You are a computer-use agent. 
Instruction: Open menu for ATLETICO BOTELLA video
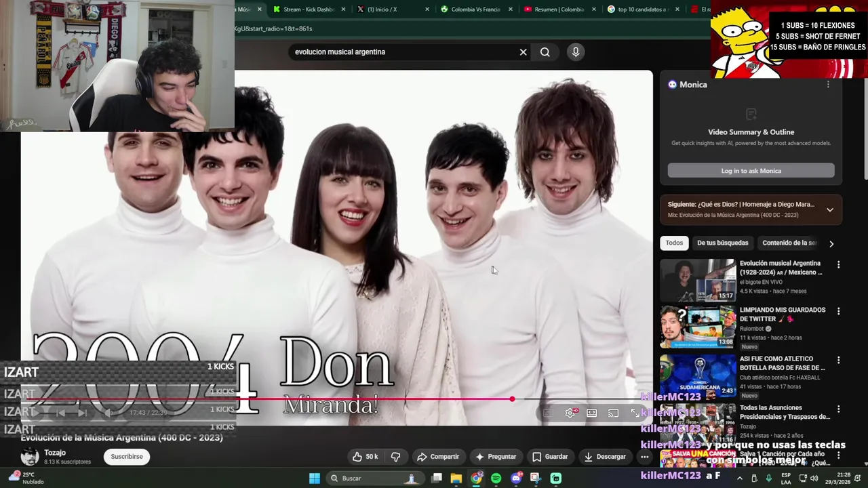838,360
